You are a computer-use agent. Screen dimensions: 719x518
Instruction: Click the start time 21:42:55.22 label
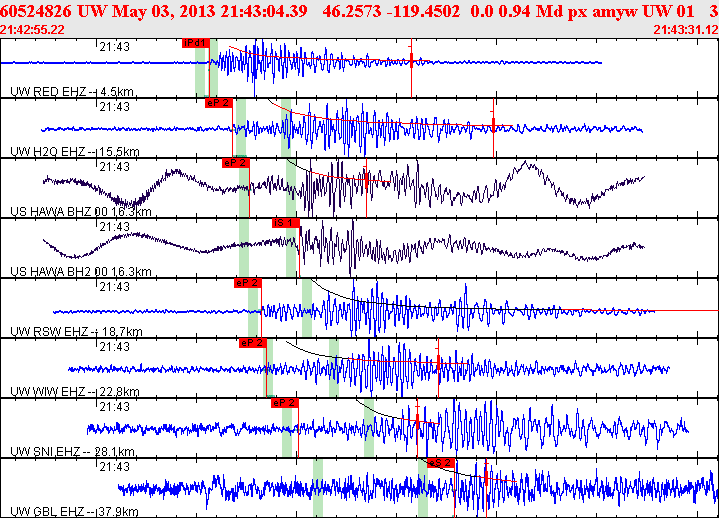point(33,30)
